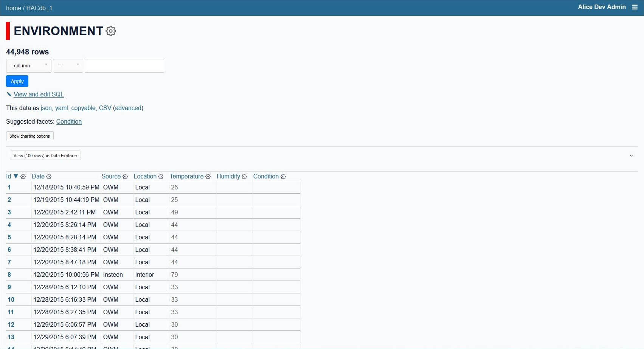Screen dimensions: 644x349
Task: View 100 rows in Data Explorer
Action: tap(45, 156)
